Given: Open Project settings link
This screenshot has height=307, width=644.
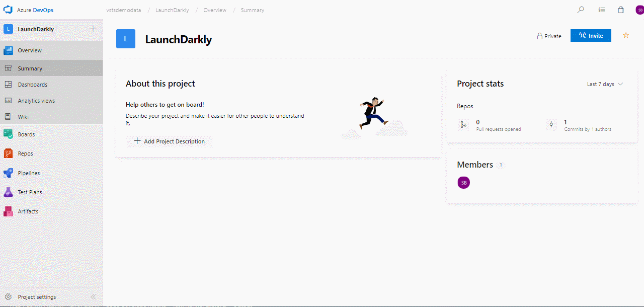Looking at the screenshot, I should [37, 297].
